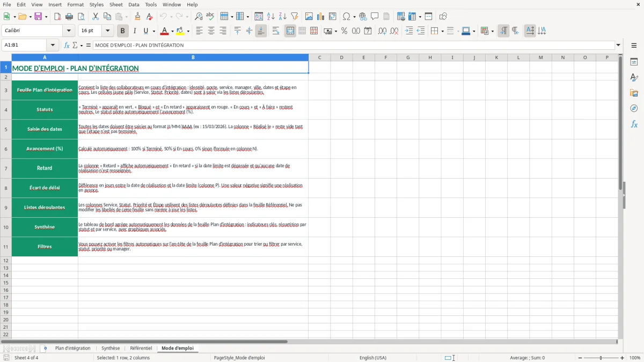Insert an image
This screenshot has width=644, height=362.
coord(309,17)
